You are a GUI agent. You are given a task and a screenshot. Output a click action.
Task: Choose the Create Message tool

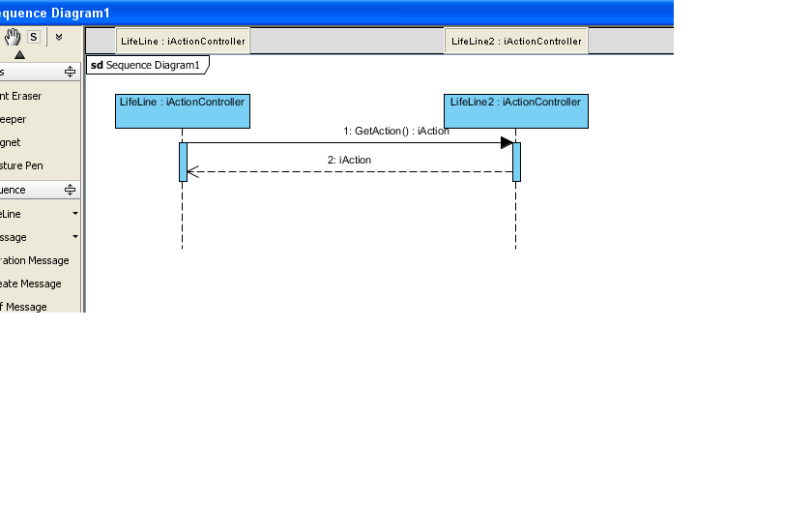click(x=31, y=284)
